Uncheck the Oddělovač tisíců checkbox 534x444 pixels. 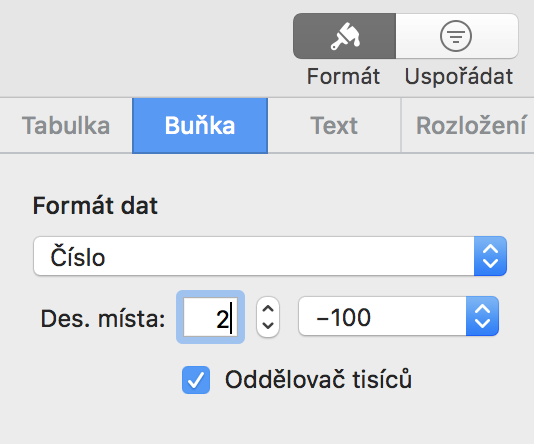pos(196,380)
